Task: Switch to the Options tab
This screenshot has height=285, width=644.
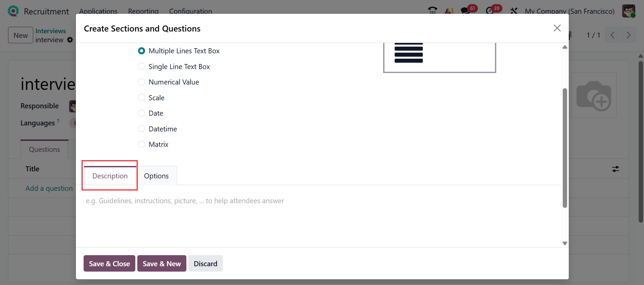Action: coord(156,176)
